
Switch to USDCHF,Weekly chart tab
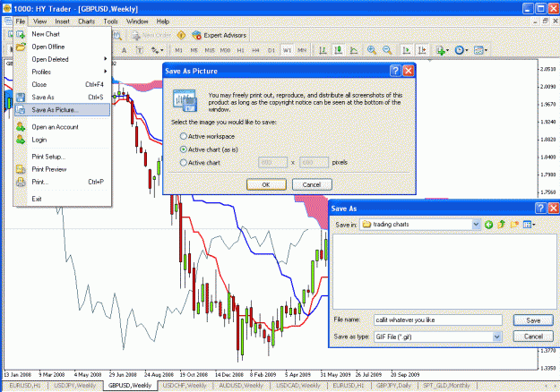(185, 386)
